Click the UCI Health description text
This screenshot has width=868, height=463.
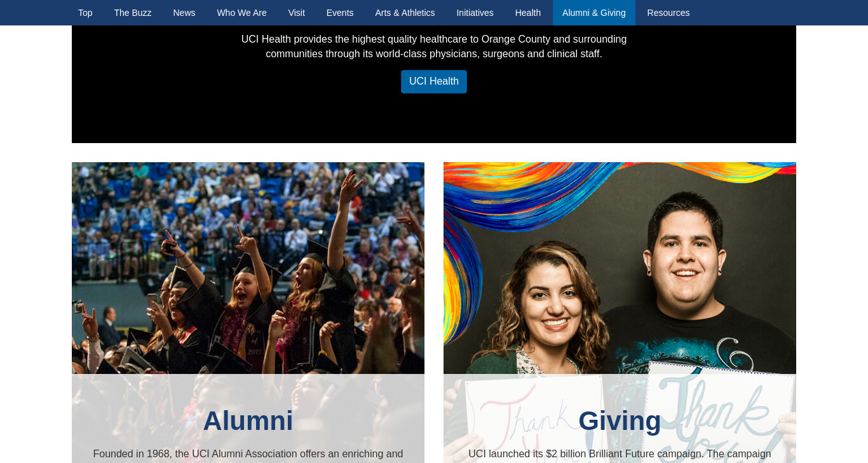[434, 46]
